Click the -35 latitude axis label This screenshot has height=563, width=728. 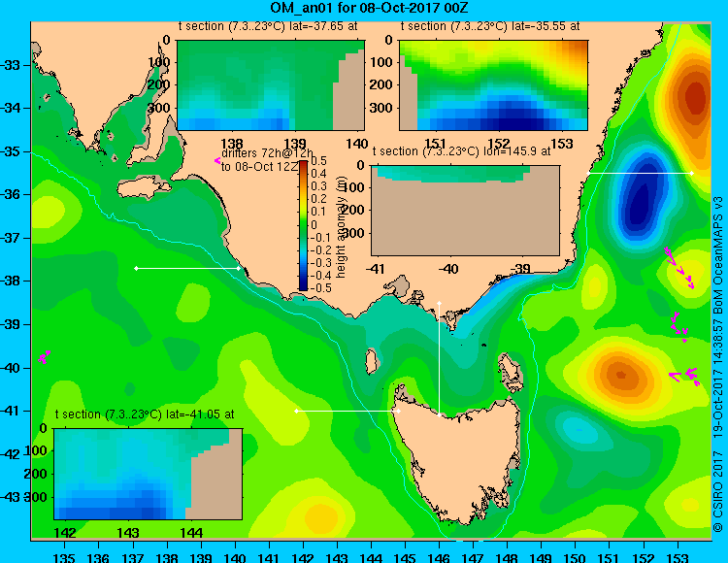coord(11,151)
